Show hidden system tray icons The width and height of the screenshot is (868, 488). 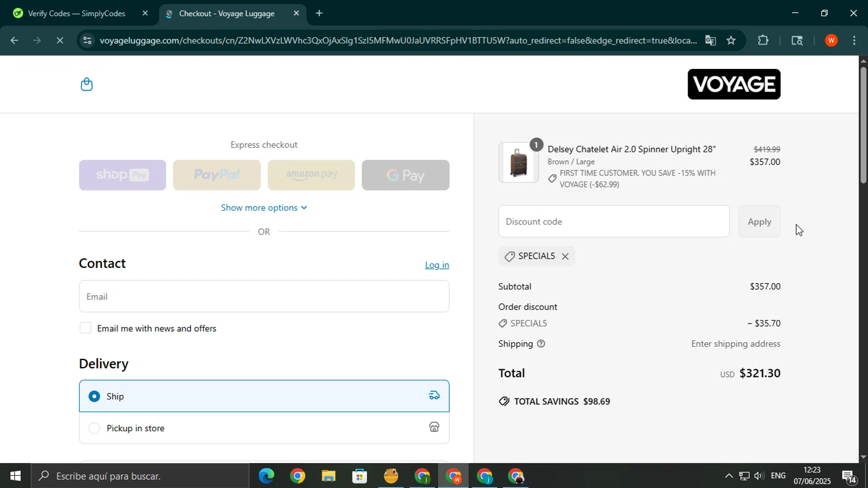click(729, 476)
